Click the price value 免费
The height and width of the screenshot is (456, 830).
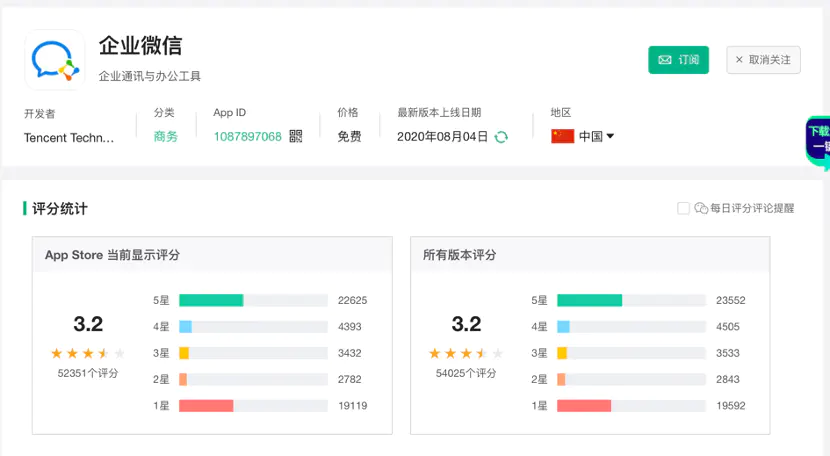pos(349,137)
